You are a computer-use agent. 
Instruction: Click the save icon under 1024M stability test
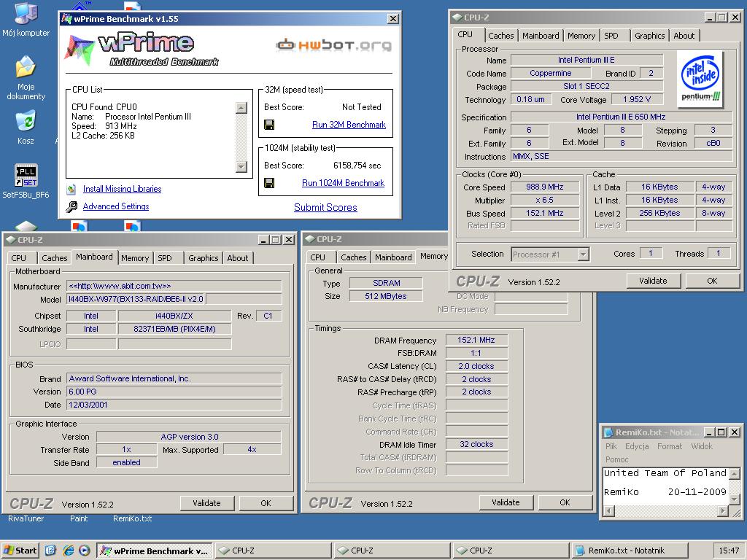pyautogui.click(x=269, y=183)
